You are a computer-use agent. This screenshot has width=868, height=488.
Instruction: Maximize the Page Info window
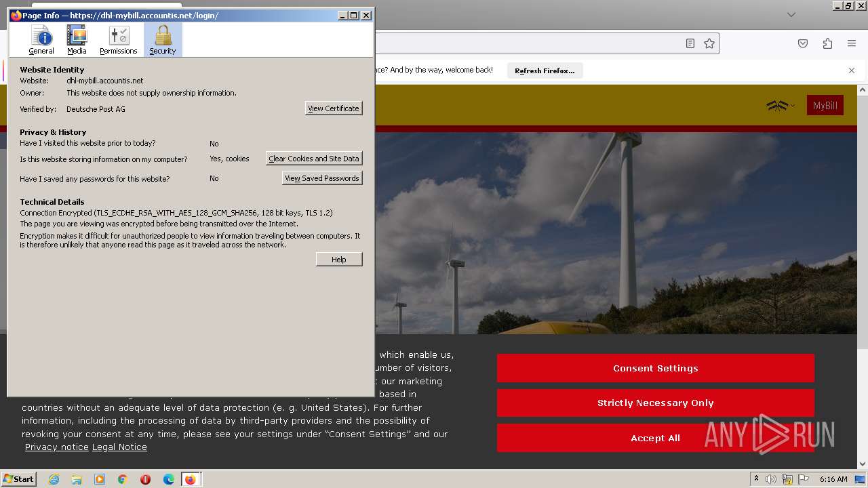pyautogui.click(x=354, y=15)
